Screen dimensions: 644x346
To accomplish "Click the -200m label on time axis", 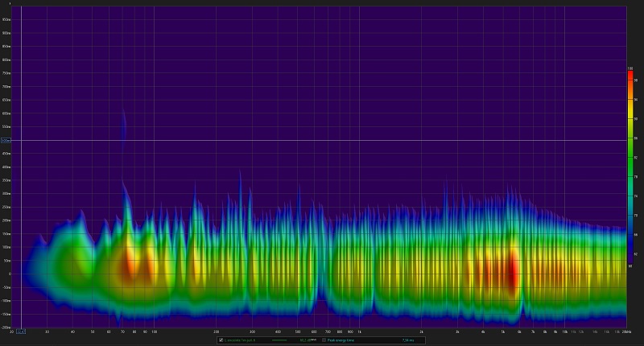I will coord(6,327).
